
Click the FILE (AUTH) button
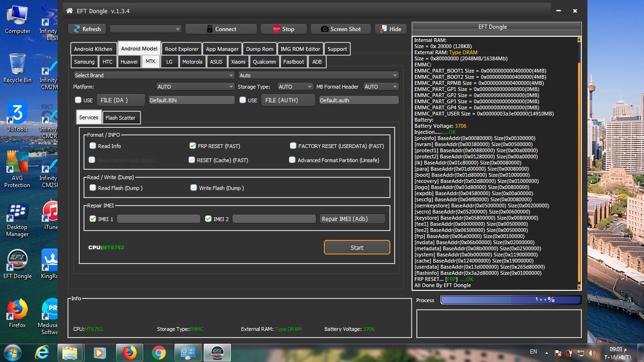(288, 100)
